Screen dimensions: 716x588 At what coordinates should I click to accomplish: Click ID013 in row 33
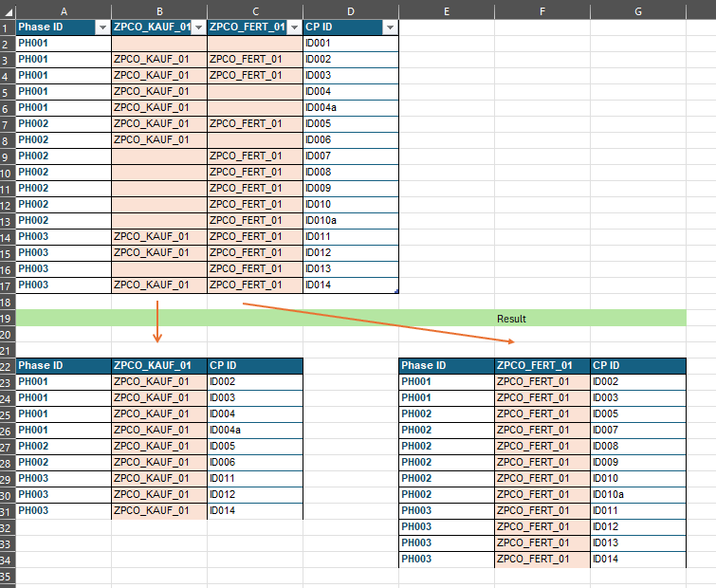[638, 542]
